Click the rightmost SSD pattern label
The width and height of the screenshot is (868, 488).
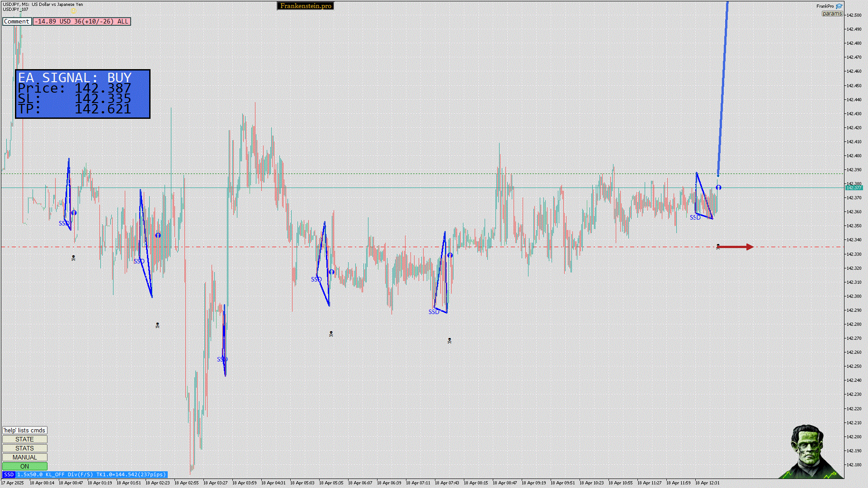[x=695, y=217]
